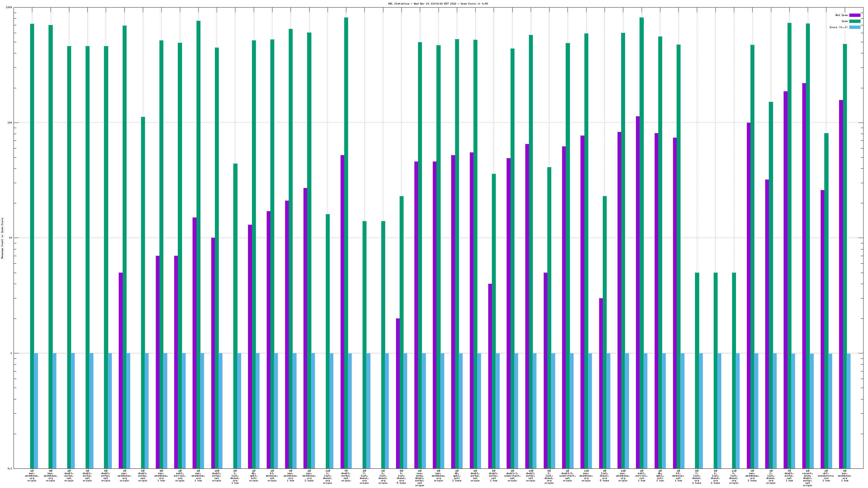The height and width of the screenshot is (488, 868).
Task: Click the 'Not Spam' legend label text
Action: pos(841,15)
